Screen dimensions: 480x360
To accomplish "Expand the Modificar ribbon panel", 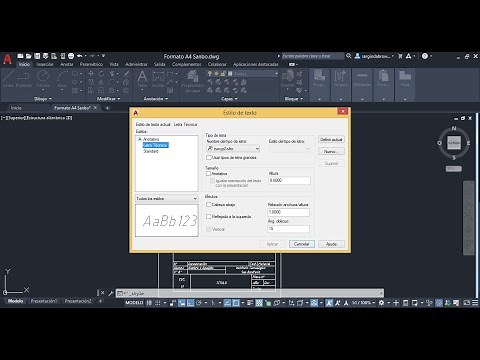I will 109,99.
